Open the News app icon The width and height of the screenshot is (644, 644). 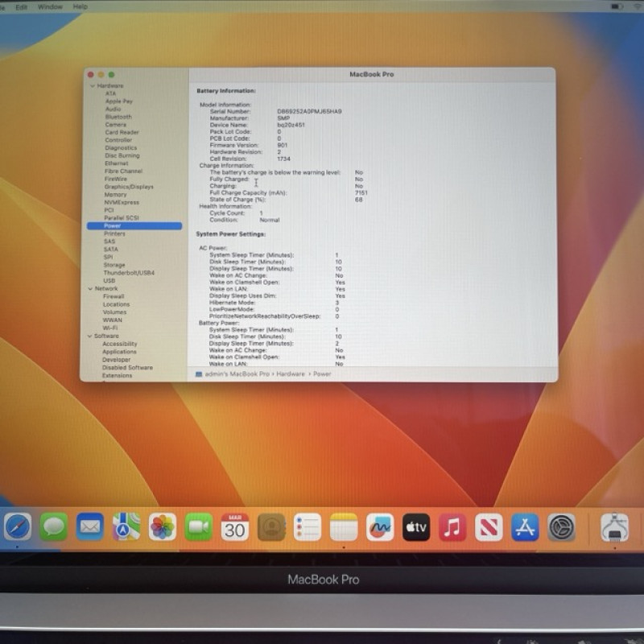click(489, 526)
